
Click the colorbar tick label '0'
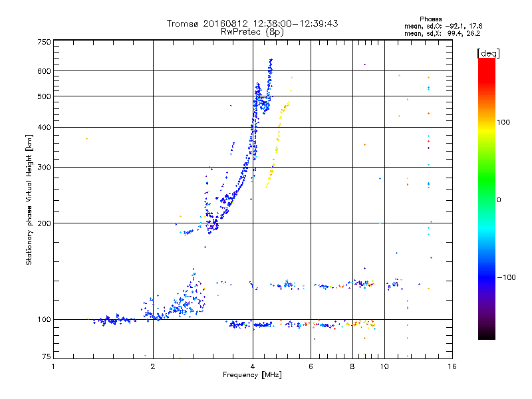pos(499,200)
